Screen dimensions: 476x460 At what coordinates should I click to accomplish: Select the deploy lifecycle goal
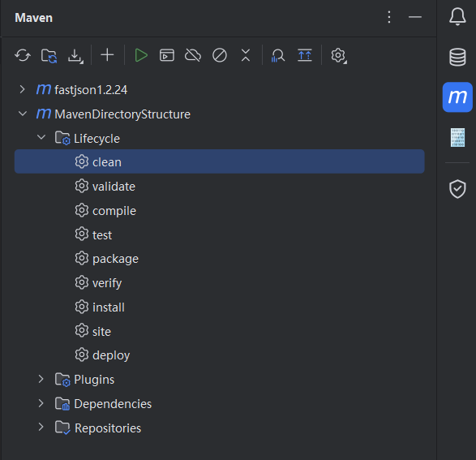tap(219, 355)
